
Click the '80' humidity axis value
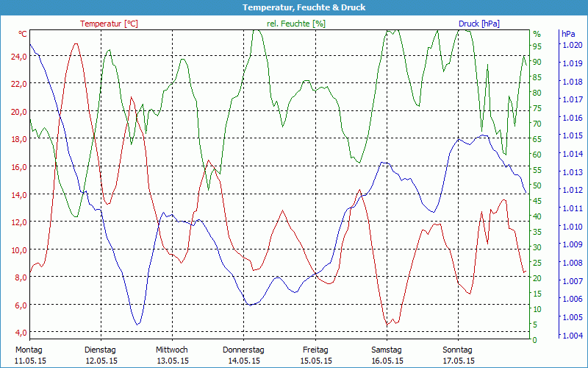pyautogui.click(x=537, y=93)
